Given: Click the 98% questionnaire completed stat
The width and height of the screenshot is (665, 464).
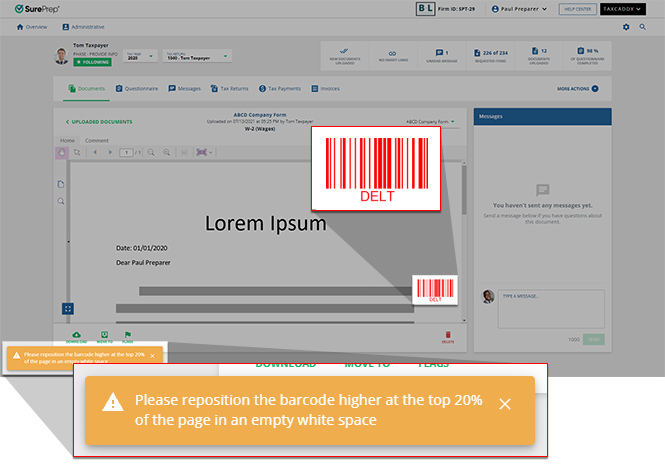Looking at the screenshot, I should pos(587,56).
